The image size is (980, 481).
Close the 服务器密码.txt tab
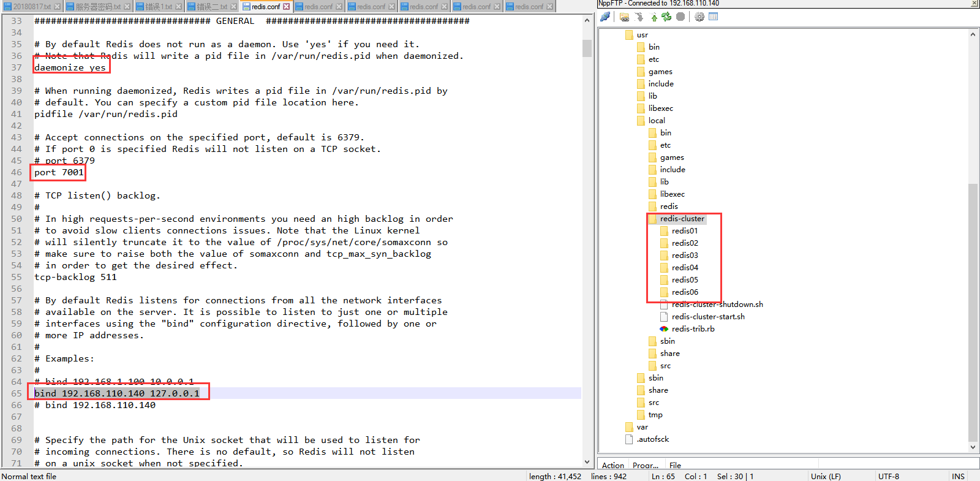(x=127, y=7)
